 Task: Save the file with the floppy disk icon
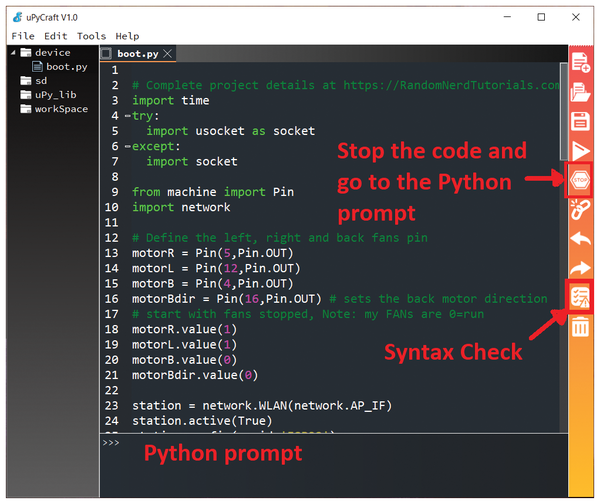tap(580, 121)
